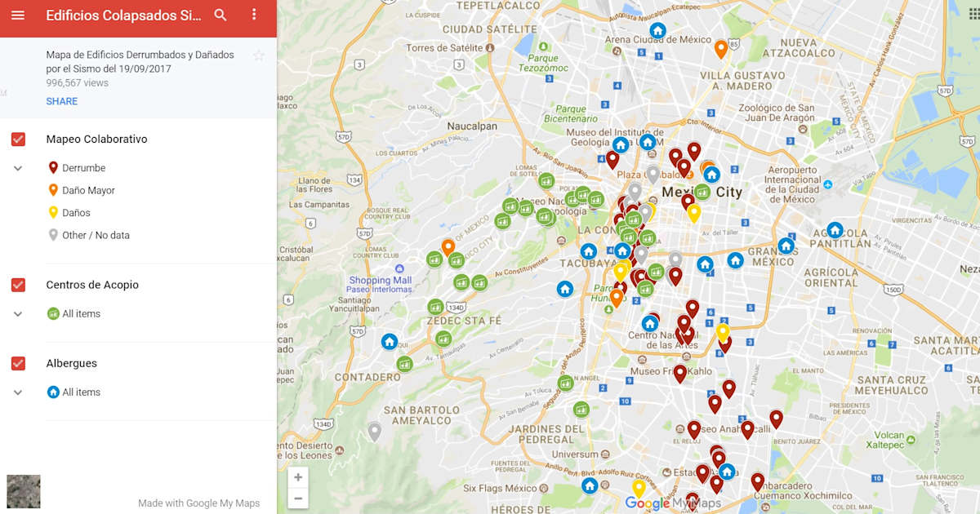
Task: Toggle the Centros de Acopio layer checkbox
Action: pyautogui.click(x=18, y=285)
